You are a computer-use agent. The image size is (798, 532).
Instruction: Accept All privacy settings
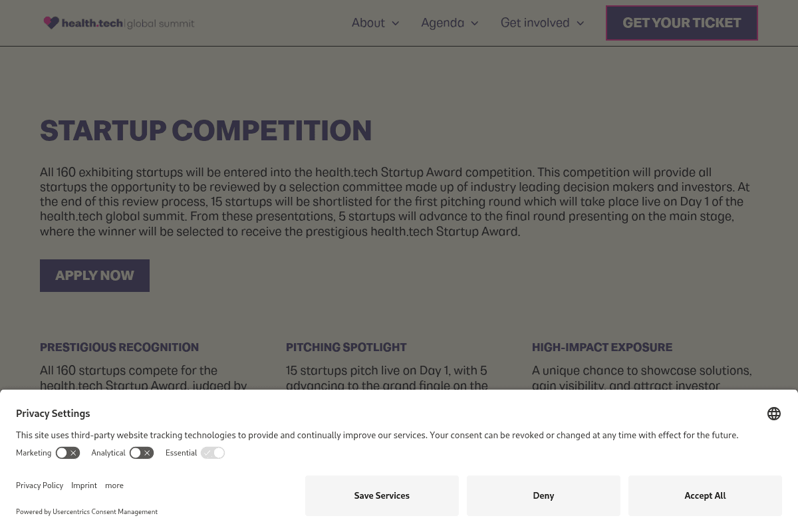point(705,495)
